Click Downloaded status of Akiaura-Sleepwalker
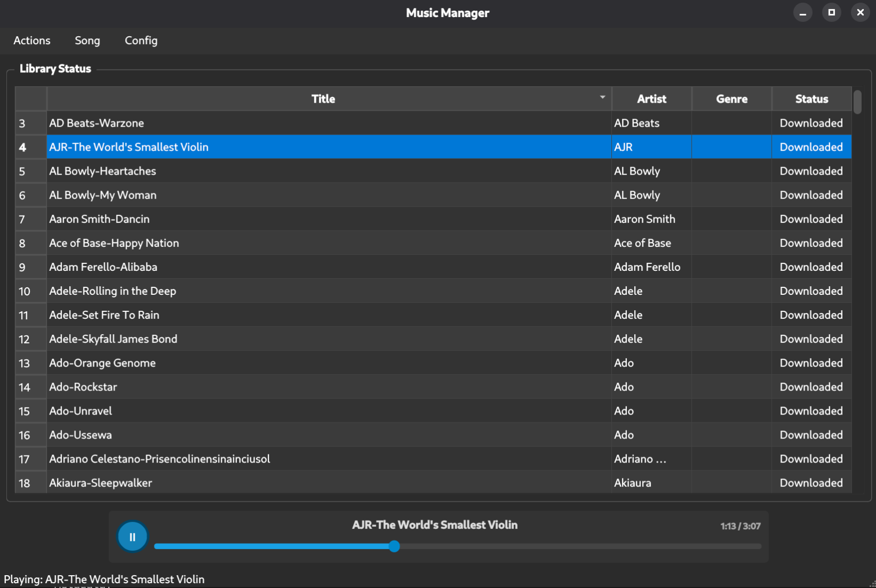This screenshot has width=876, height=588. [x=811, y=483]
